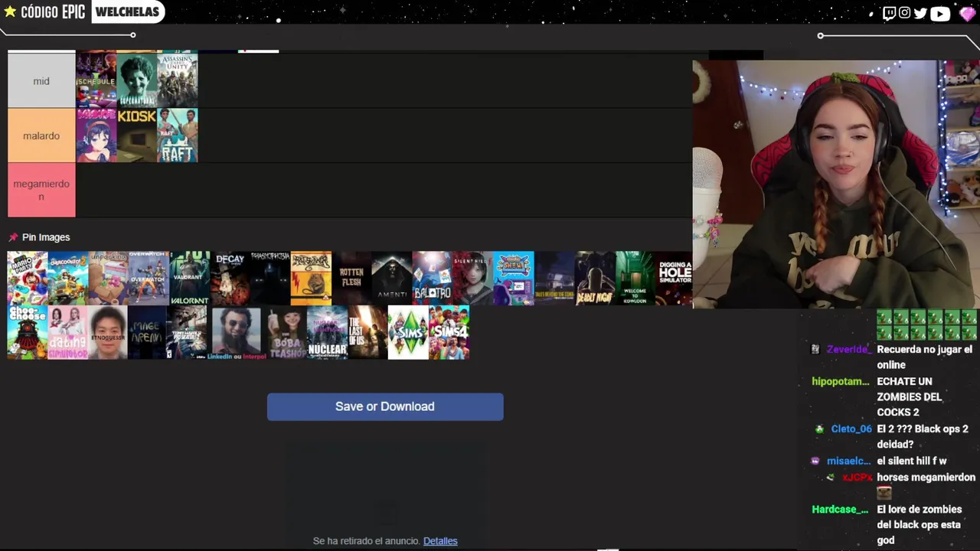Image resolution: width=980 pixels, height=551 pixels.
Task: Click the Save or Download button
Action: click(385, 406)
